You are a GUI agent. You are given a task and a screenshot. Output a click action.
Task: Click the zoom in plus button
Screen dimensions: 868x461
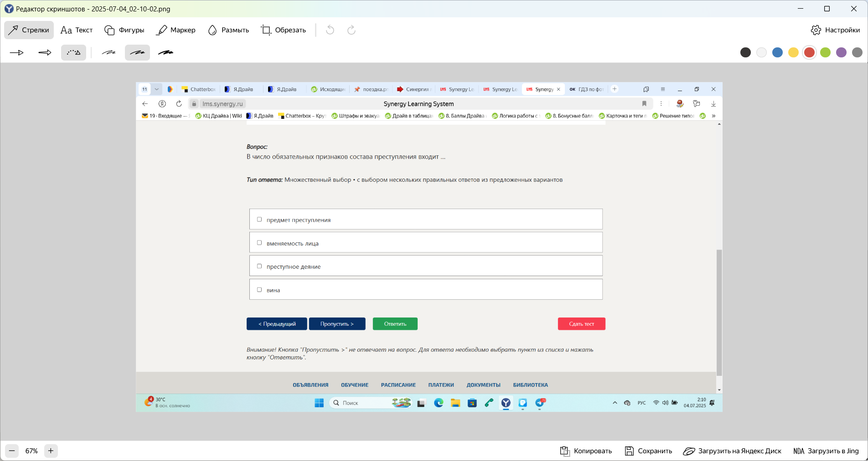[51, 451]
